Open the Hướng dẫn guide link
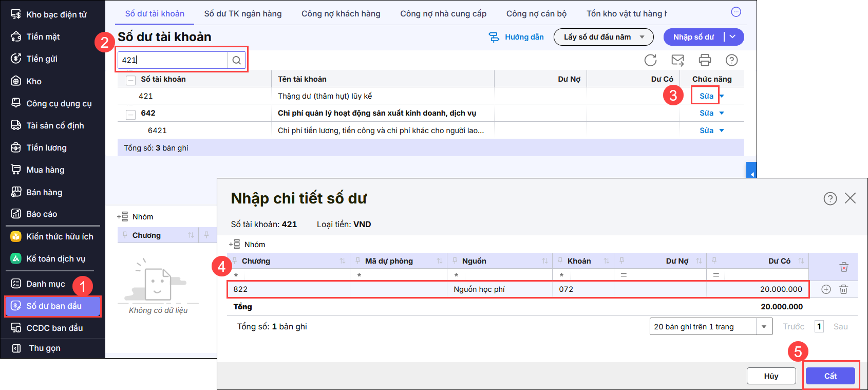868x390 pixels. [516, 37]
